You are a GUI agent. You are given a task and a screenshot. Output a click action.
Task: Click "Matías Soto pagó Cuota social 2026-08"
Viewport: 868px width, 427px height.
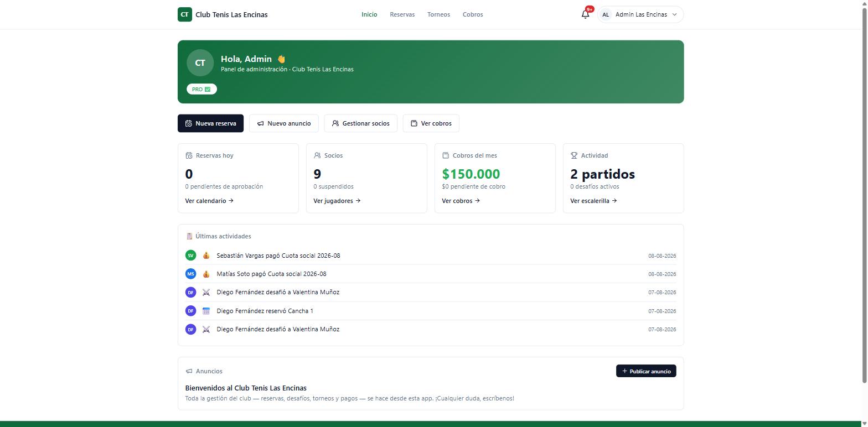[271, 274]
